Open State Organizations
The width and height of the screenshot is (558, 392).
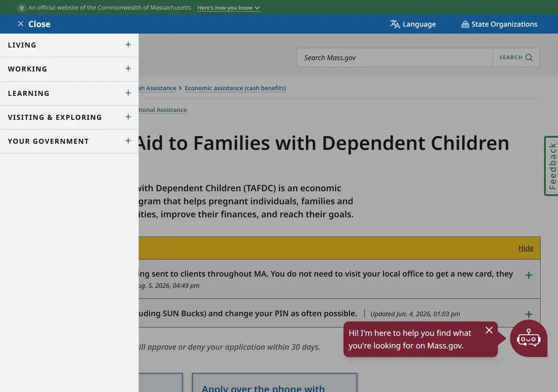[499, 24]
